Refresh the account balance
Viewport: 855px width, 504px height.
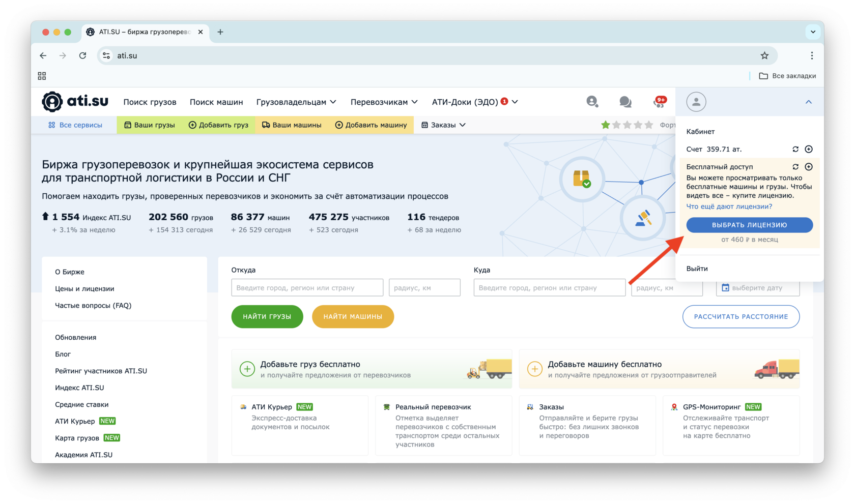pos(795,149)
